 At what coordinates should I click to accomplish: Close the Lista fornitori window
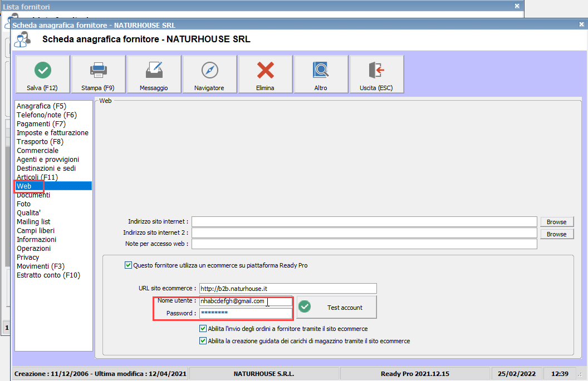517,6
